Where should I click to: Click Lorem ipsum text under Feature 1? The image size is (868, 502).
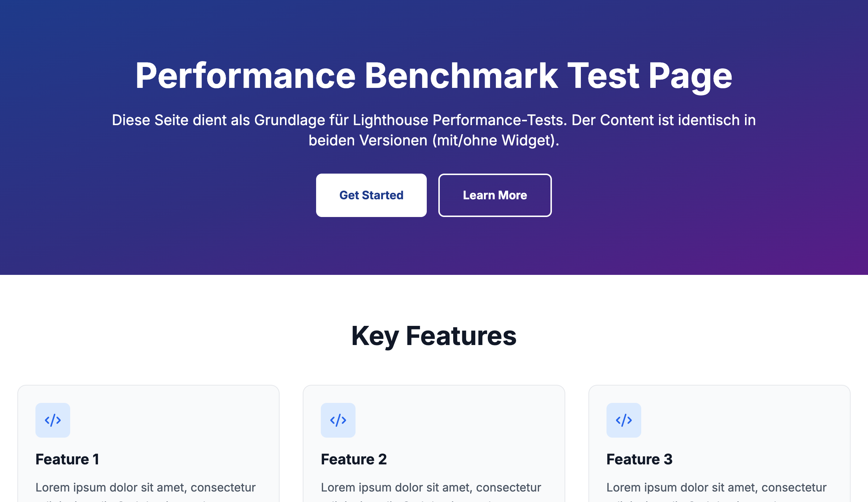click(145, 488)
